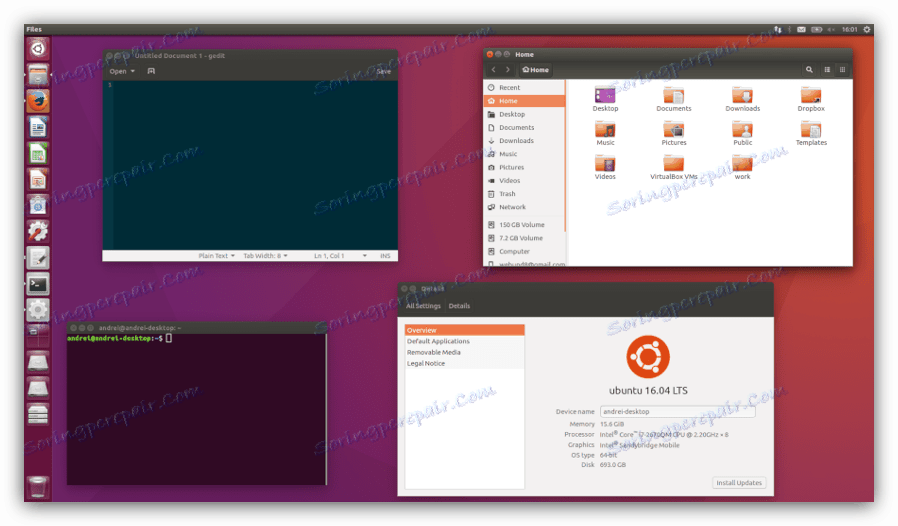This screenshot has height=526, width=898.
Task: Open the Files menu in the top panel
Action: tap(34, 29)
